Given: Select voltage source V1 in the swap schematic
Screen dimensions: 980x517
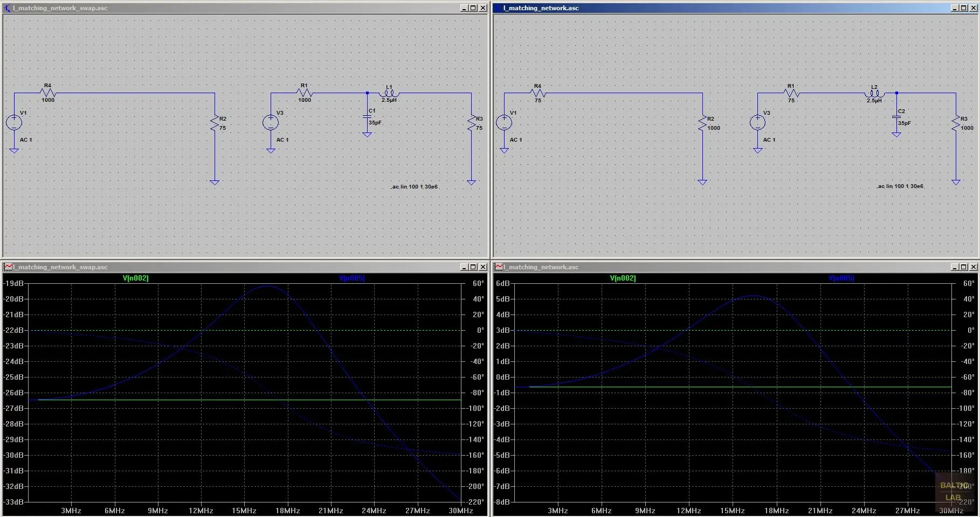Looking at the screenshot, I should point(15,123).
